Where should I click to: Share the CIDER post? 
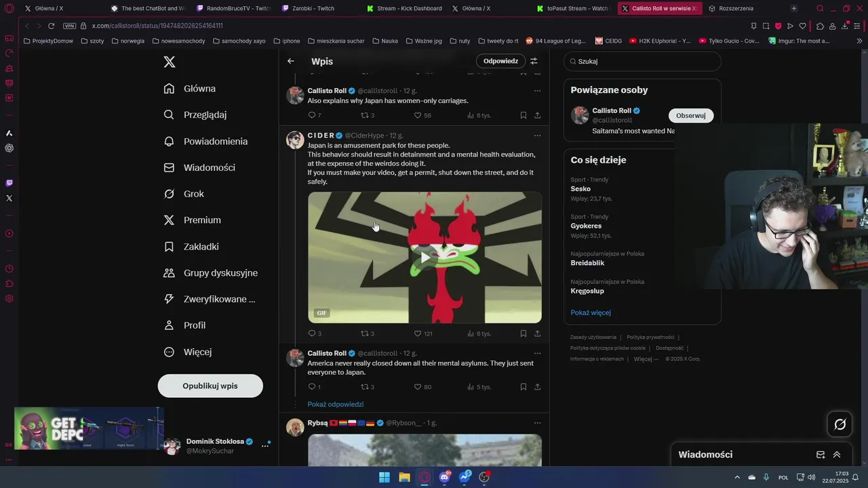pos(538,333)
